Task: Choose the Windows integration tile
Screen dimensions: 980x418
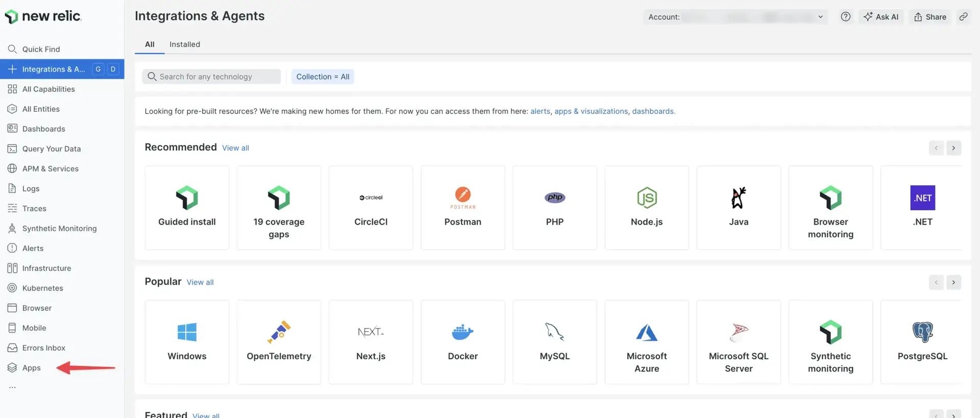Action: click(x=187, y=342)
